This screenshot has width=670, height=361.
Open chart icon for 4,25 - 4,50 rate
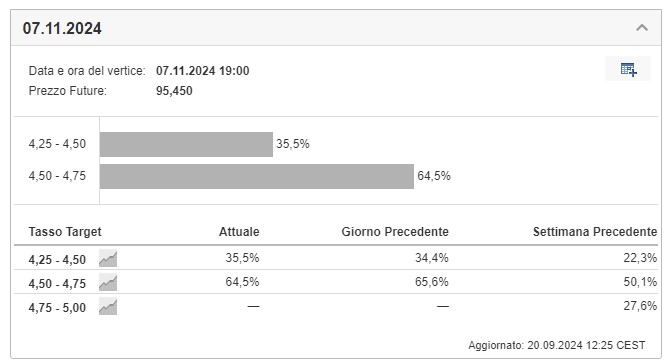click(x=108, y=259)
